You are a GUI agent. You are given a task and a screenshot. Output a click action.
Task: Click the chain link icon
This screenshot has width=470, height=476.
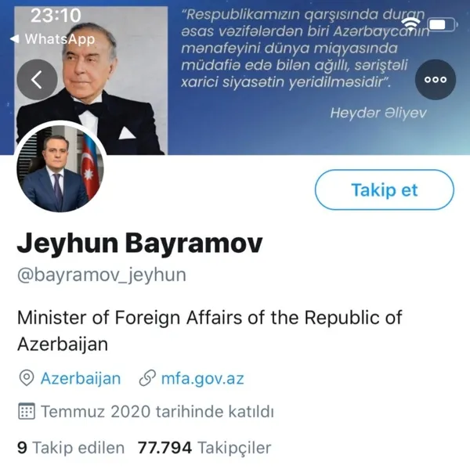147,378
